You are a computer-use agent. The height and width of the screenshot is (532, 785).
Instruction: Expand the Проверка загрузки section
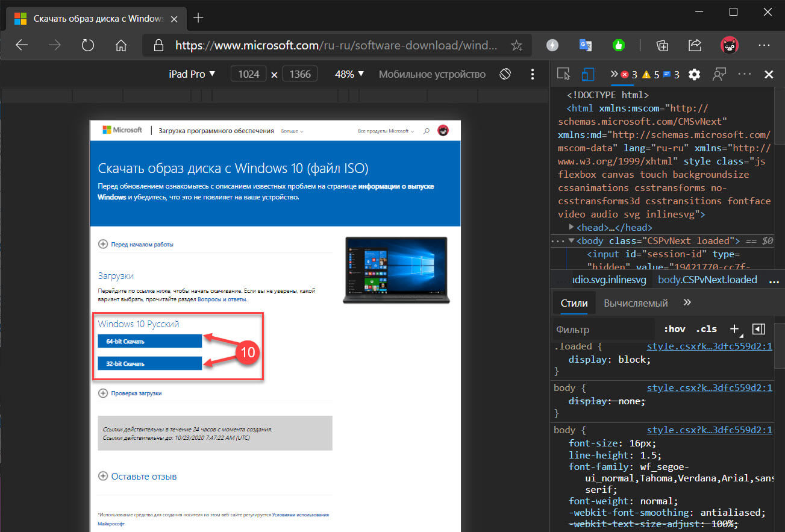tap(130, 393)
